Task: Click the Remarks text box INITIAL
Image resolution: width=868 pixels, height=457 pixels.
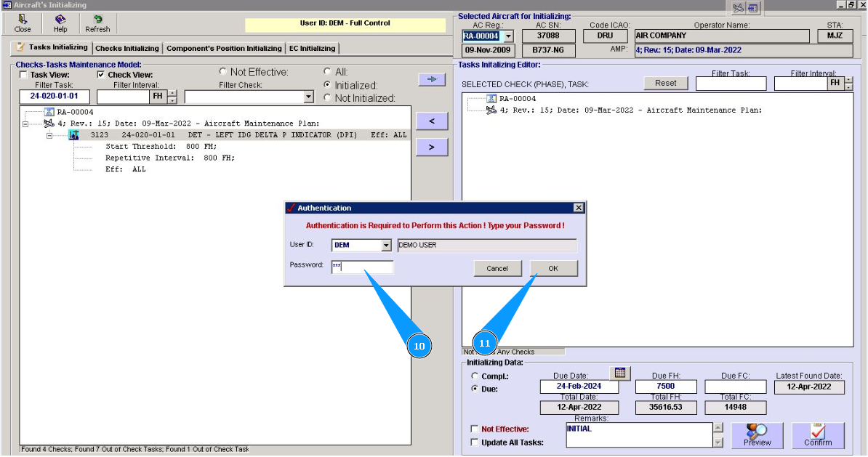Action: [639, 435]
